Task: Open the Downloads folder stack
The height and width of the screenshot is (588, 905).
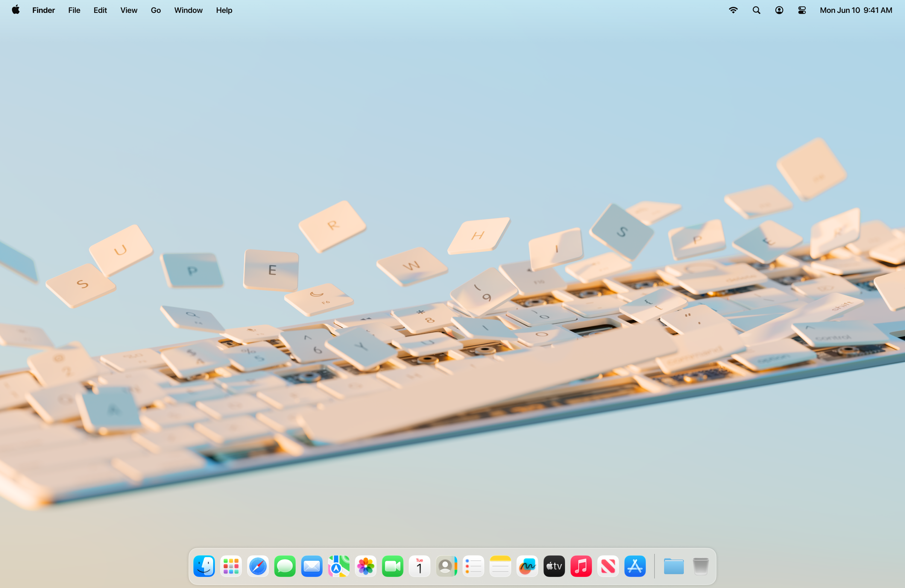Action: 673,566
